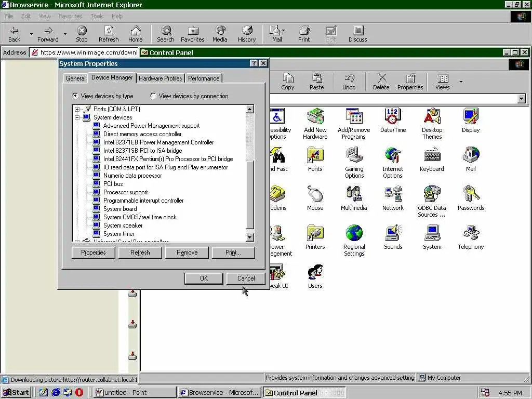Screen dimensions: 532x399
Task: Select View devices by type
Action: (x=102, y=96)
